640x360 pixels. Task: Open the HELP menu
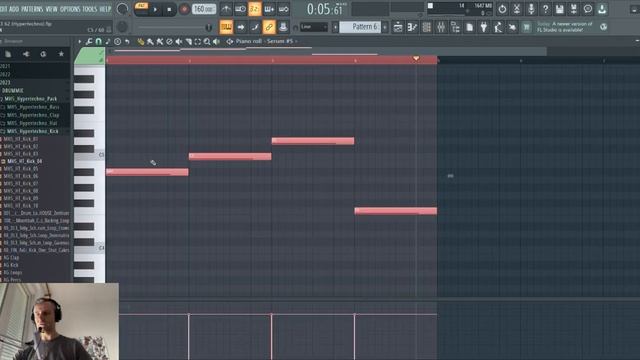pos(105,9)
